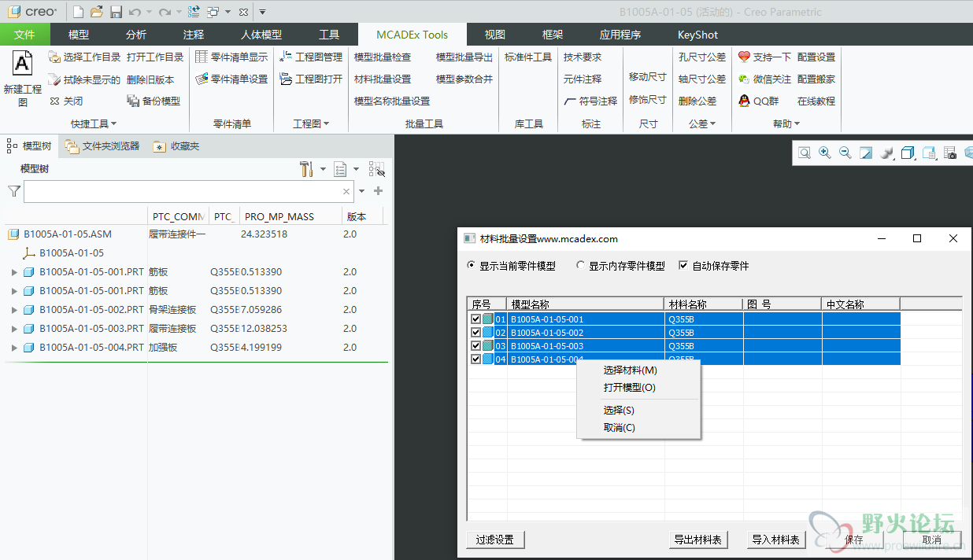This screenshot has height=560, width=973.
Task: Switch to the 文件夹浏览器 panel tab
Action: (x=102, y=146)
